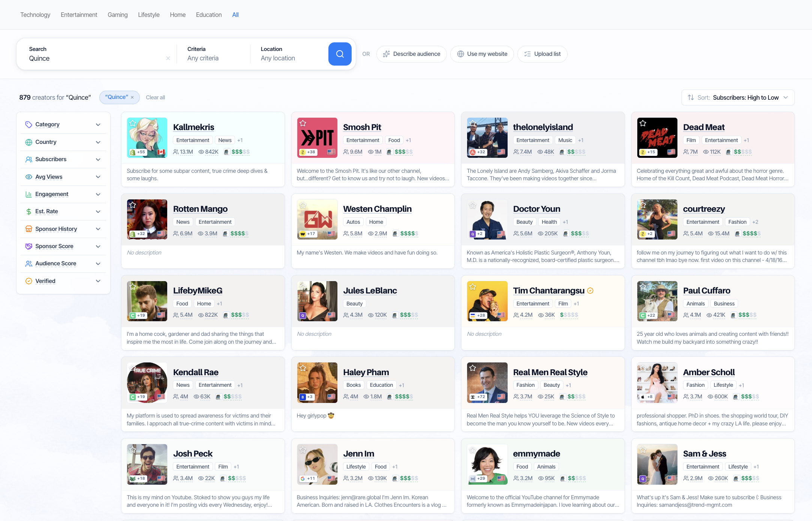The height and width of the screenshot is (521, 812).
Task: Click Upload list button
Action: (x=542, y=54)
